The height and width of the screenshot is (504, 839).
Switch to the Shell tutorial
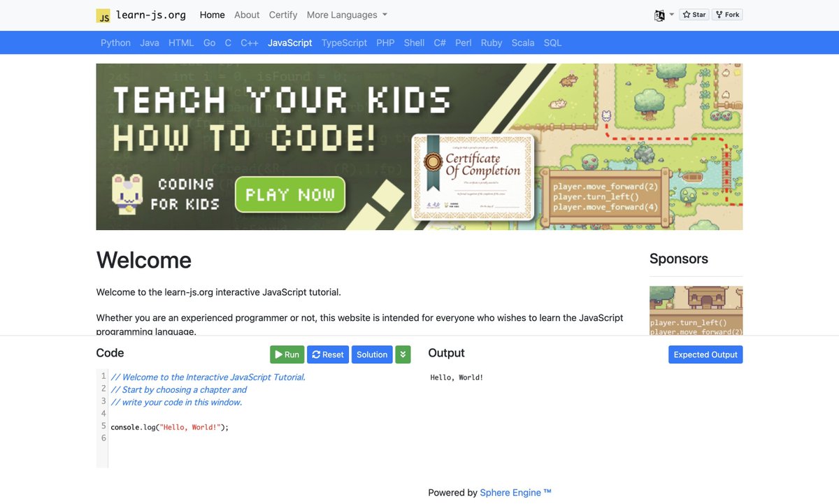[414, 43]
